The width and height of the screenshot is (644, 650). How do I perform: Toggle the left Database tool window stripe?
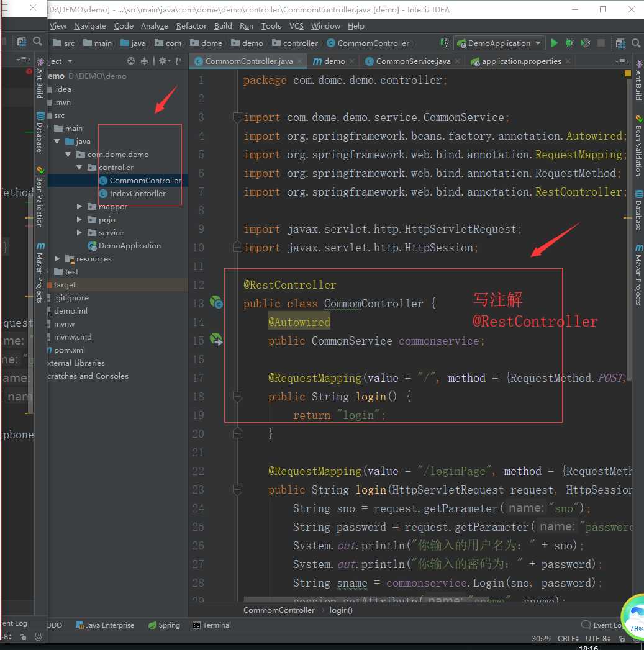pos(40,133)
